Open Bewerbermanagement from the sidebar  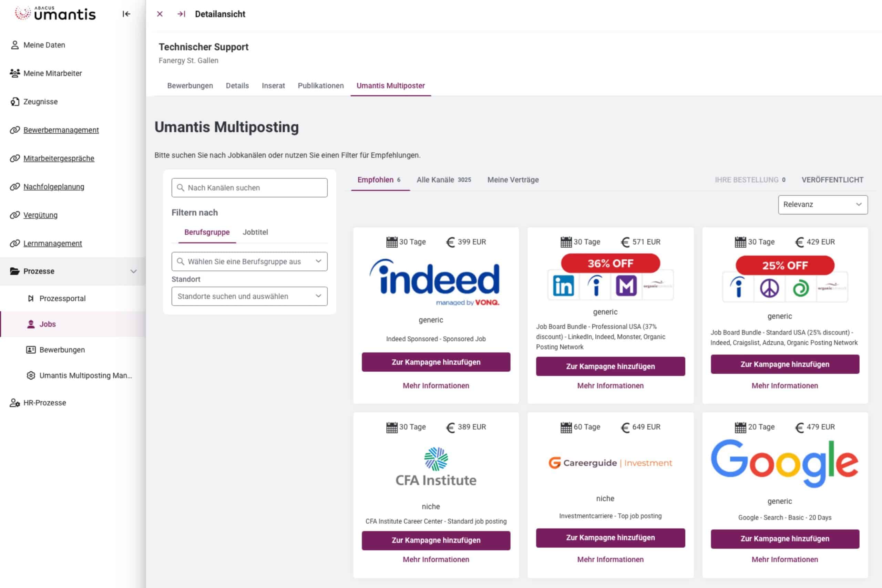click(61, 130)
